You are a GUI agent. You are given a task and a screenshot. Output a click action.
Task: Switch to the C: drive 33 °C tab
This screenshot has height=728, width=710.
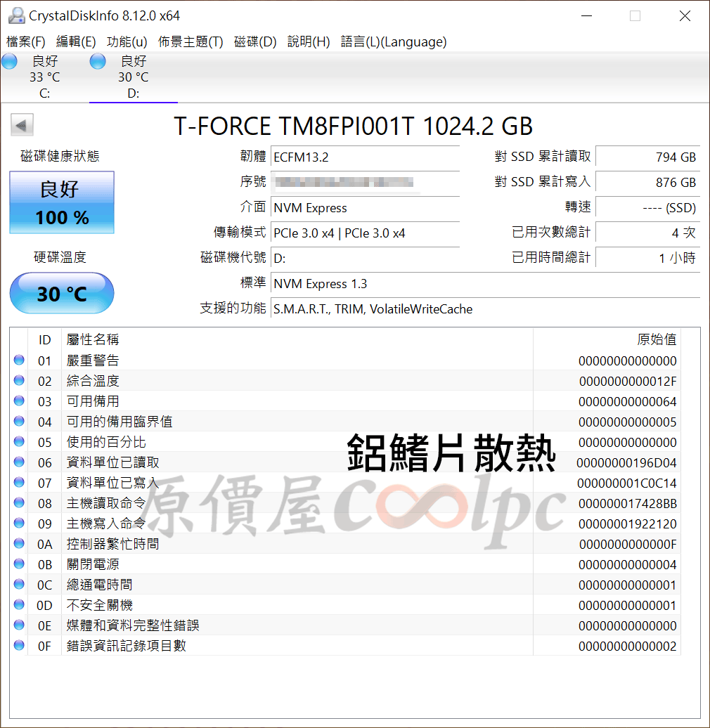[44, 77]
